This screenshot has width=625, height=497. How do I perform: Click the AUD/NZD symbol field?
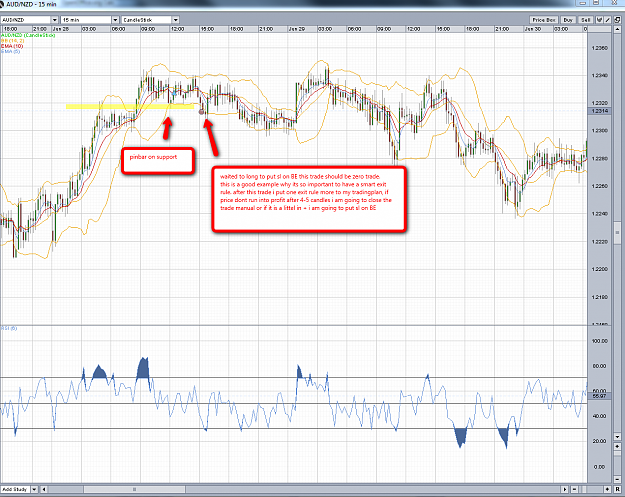click(x=26, y=20)
